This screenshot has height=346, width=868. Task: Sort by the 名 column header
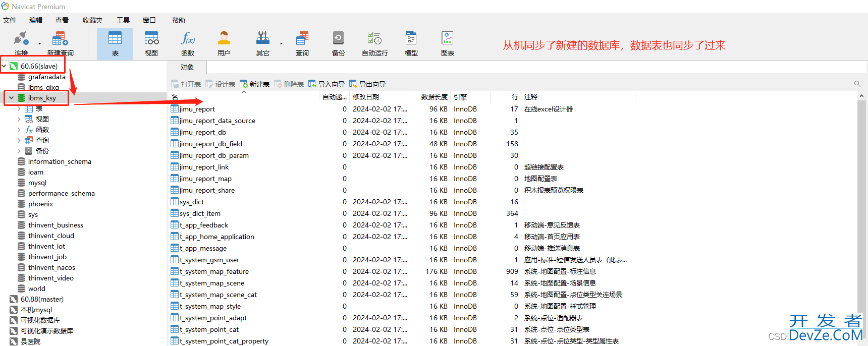pyautogui.click(x=244, y=97)
